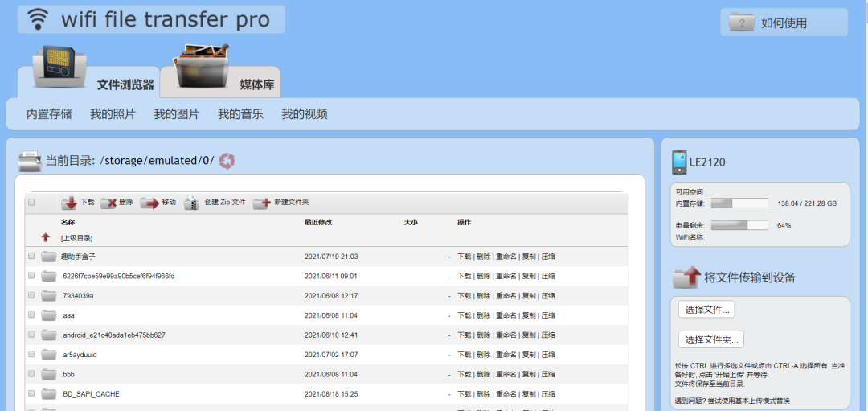Click 下载 link in the 趣助手盒子 row
The height and width of the screenshot is (411, 868).
point(464,257)
